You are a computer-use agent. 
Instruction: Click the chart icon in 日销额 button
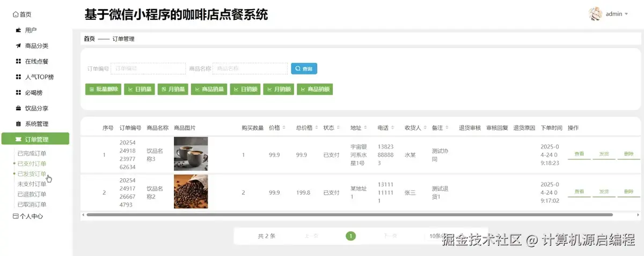(x=237, y=89)
